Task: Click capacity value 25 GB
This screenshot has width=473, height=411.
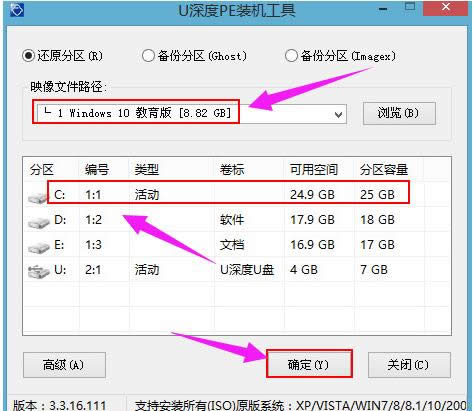Action: pos(377,195)
